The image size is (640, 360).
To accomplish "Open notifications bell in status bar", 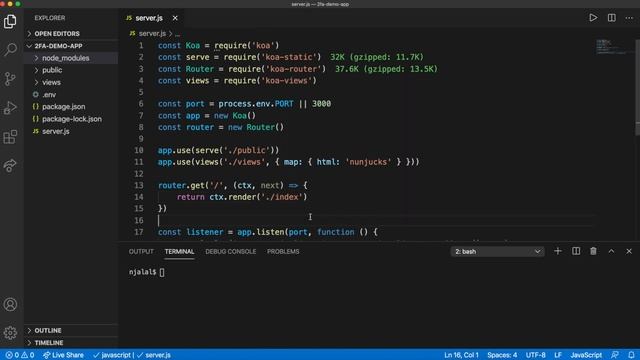I will tap(631, 355).
